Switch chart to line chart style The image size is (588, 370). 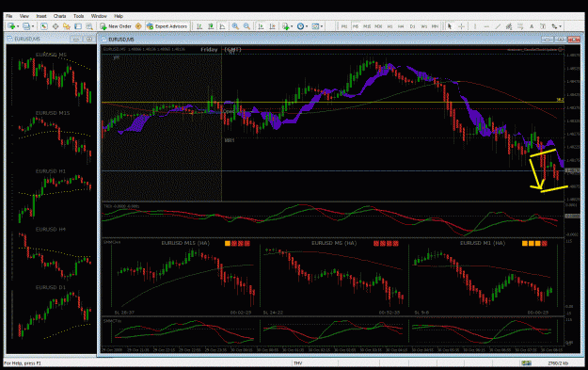pos(222,26)
